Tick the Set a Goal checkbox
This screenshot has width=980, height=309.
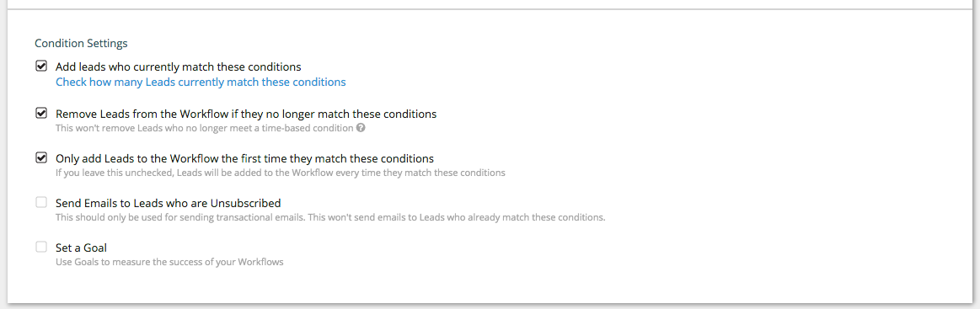point(41,247)
